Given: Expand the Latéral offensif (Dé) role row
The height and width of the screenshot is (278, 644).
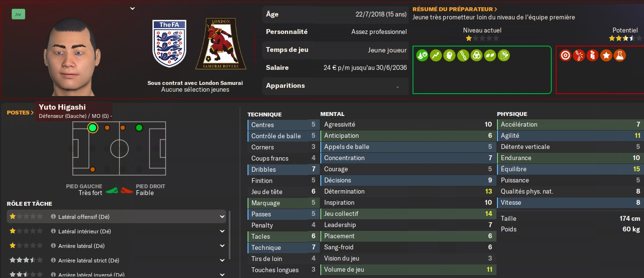Looking at the screenshot, I should [222, 216].
